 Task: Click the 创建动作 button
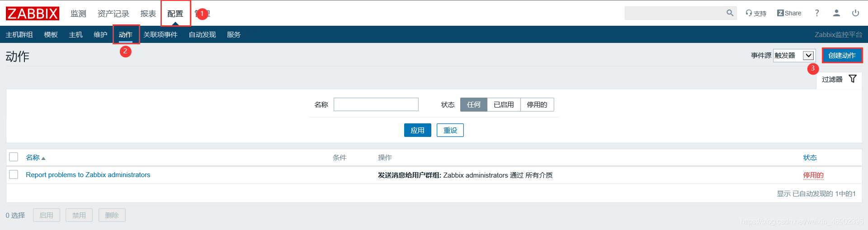click(842, 55)
